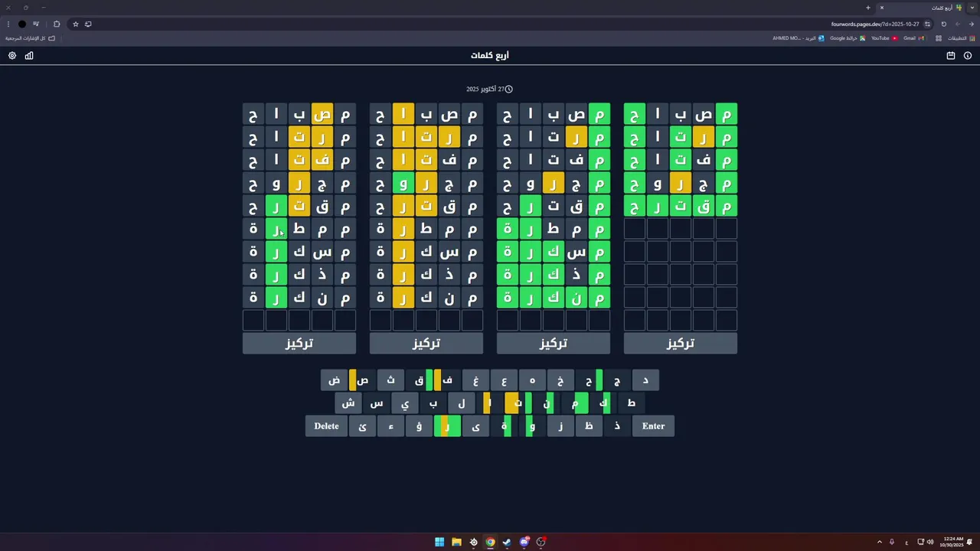Click the Delete key on the on-screen keyboard
Image resolution: width=980 pixels, height=551 pixels.
(x=326, y=426)
